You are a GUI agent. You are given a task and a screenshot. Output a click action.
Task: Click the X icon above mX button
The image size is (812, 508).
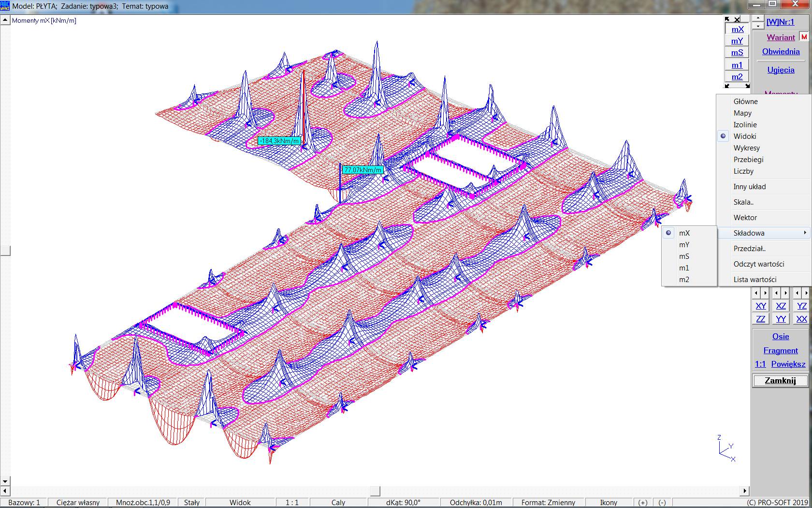coord(737,20)
